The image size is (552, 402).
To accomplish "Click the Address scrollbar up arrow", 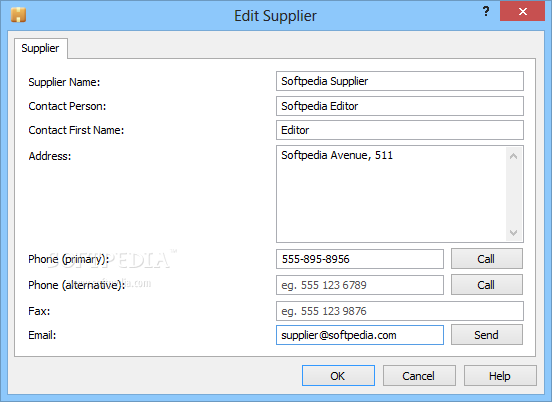I will [513, 156].
